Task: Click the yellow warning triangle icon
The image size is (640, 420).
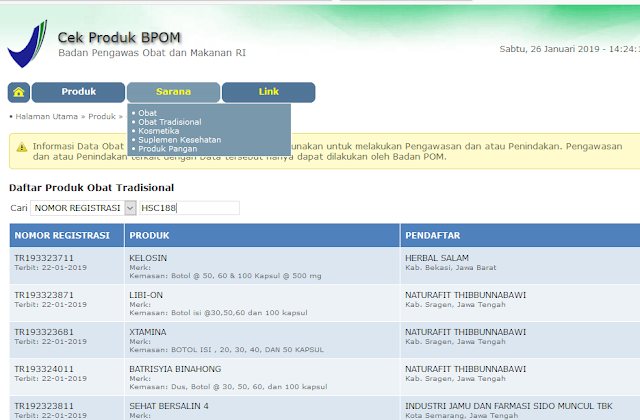Action: click(x=22, y=147)
